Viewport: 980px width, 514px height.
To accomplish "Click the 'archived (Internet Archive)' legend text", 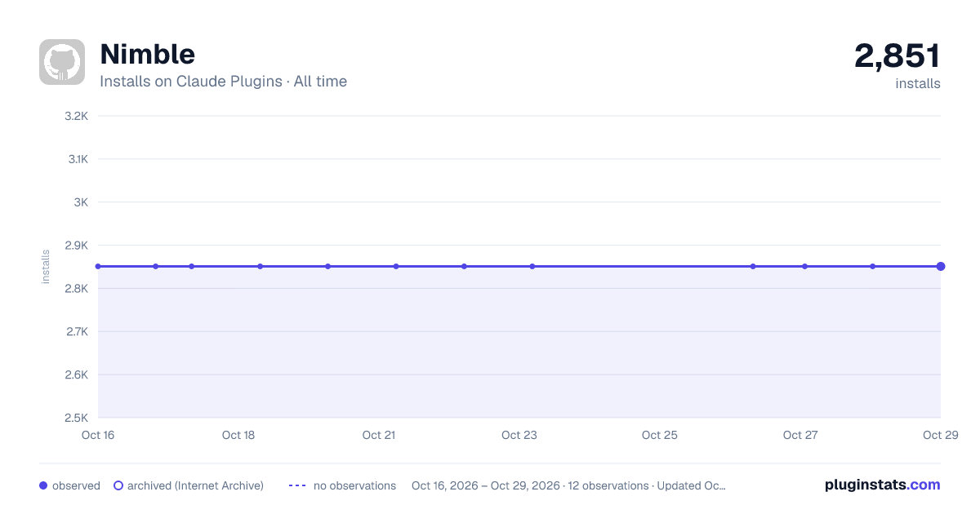I will 195,485.
